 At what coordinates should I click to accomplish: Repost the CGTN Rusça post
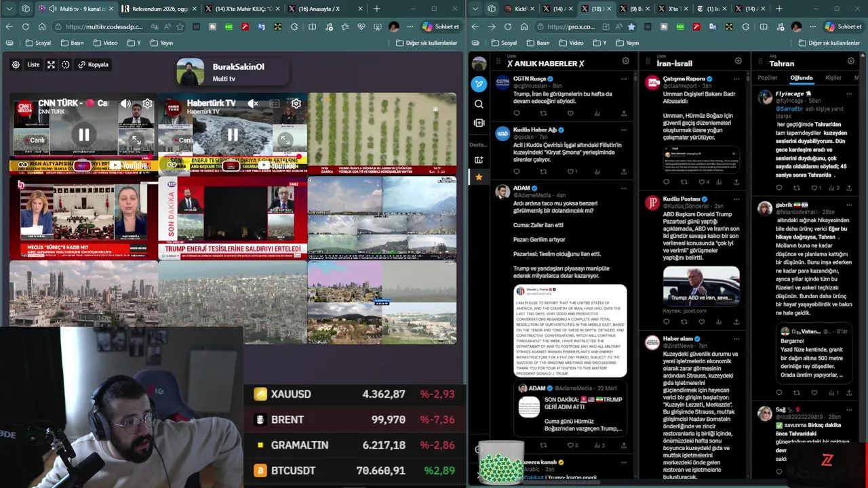(x=543, y=113)
